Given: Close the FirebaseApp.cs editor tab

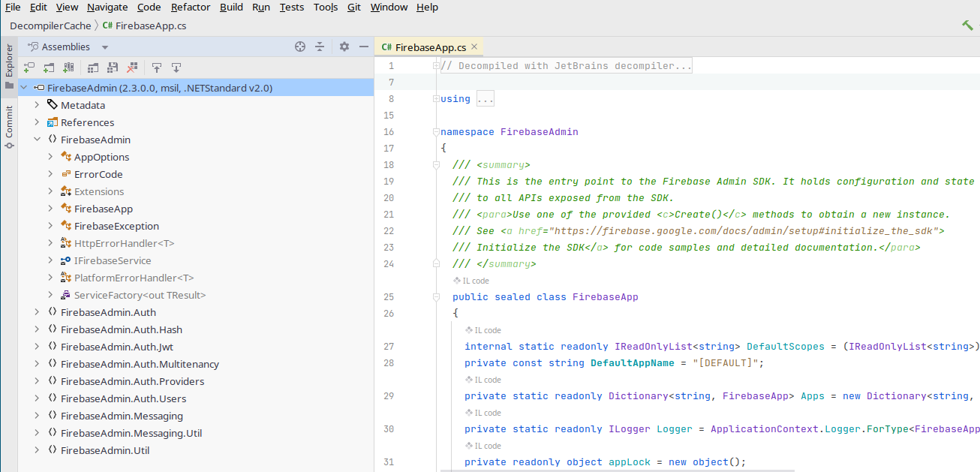Looking at the screenshot, I should tap(474, 47).
